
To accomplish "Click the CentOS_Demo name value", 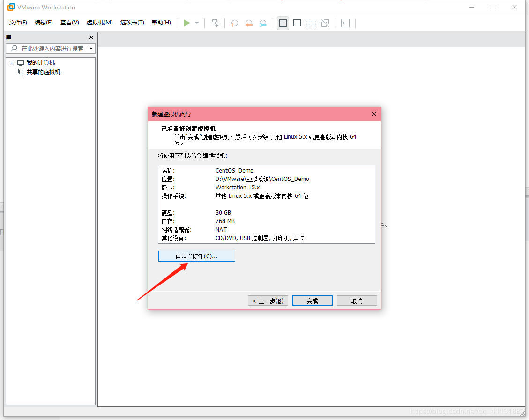I will point(234,171).
